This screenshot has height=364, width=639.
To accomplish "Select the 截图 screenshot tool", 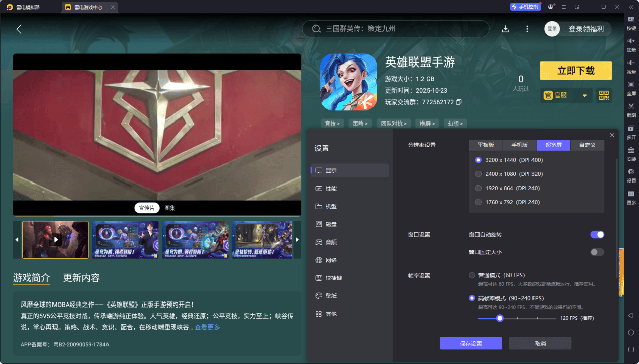I will point(631,109).
